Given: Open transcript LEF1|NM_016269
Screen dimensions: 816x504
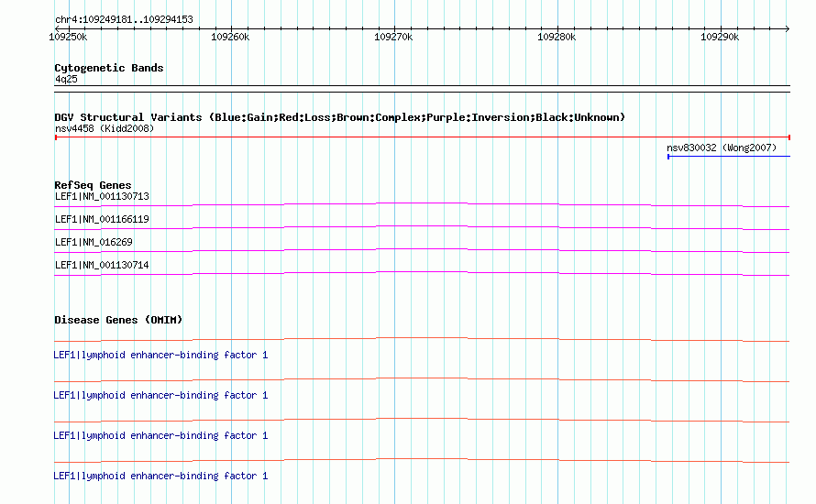Looking at the screenshot, I should pos(94,242).
